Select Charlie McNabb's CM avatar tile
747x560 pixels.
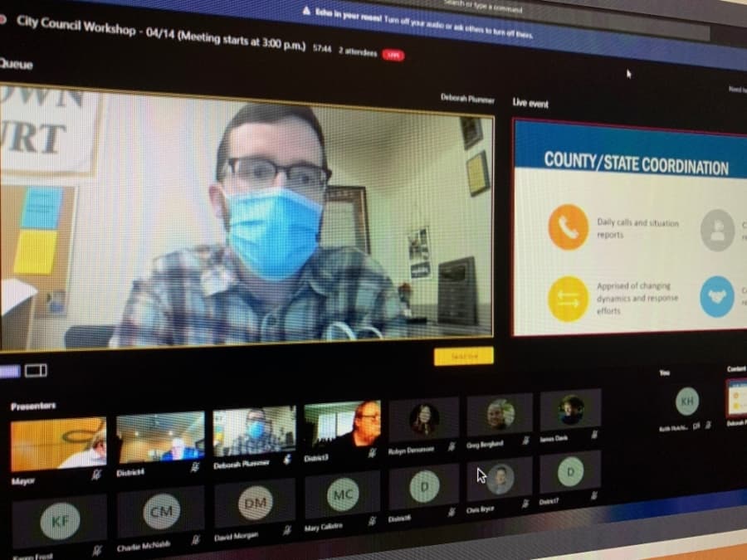click(x=161, y=511)
